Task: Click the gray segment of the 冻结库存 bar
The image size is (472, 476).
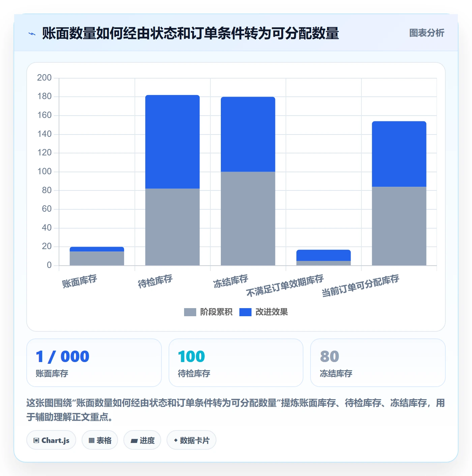Action: click(x=248, y=218)
